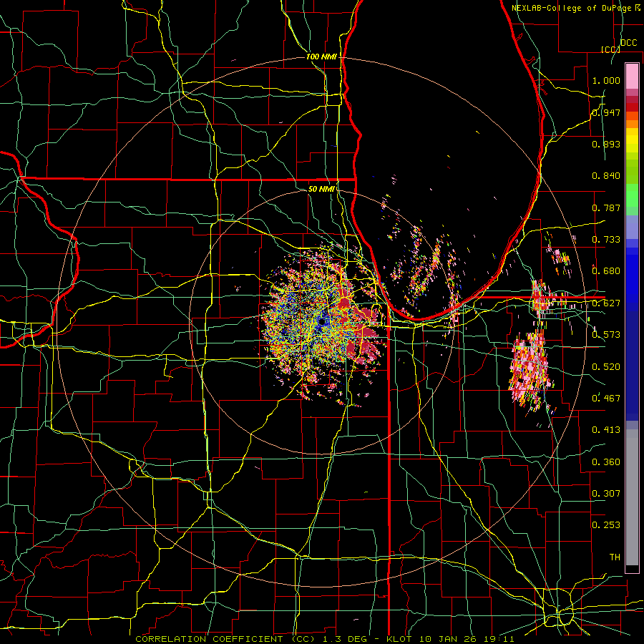Click the DCC label above the color bar

(628, 42)
